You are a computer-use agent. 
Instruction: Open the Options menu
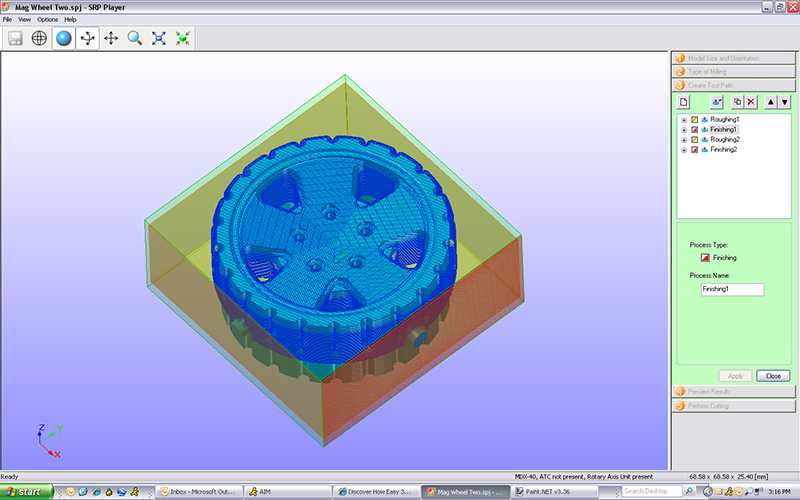pos(48,19)
